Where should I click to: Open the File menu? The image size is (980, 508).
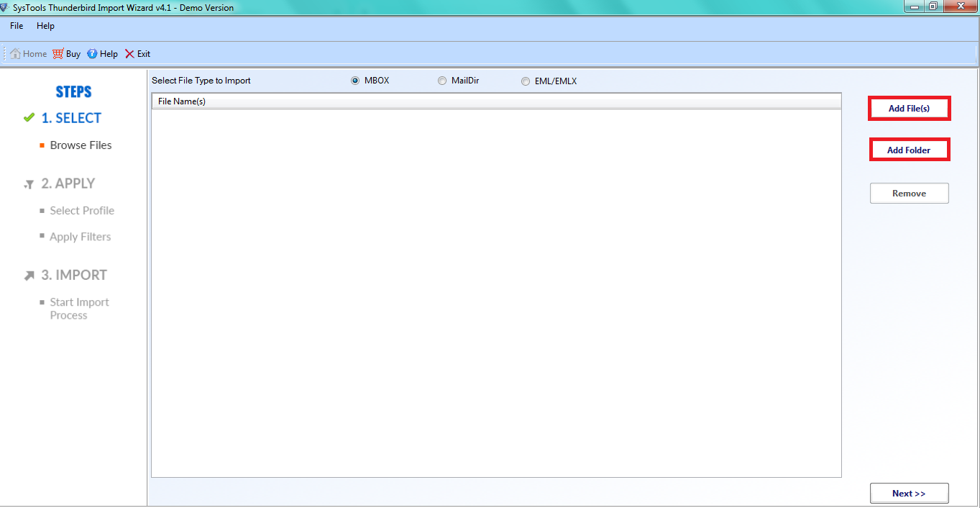[17, 26]
